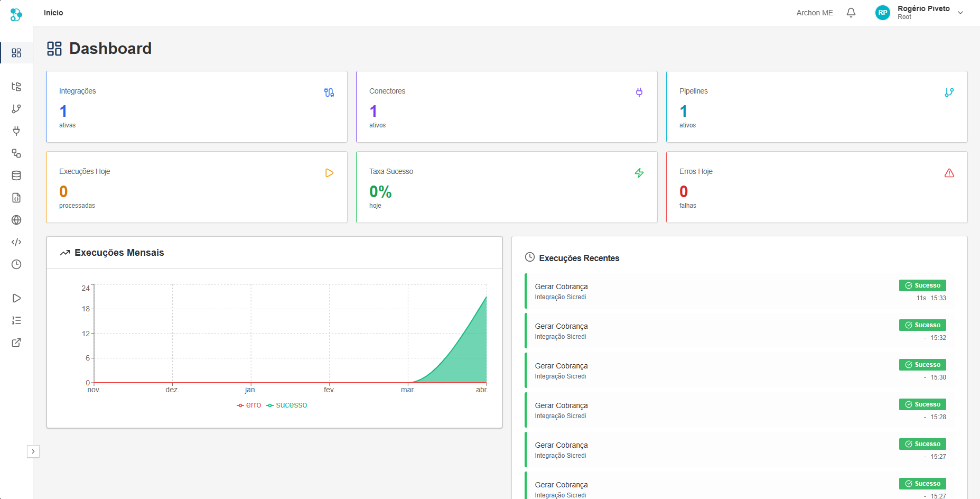This screenshot has width=980, height=499.
Task: Click the notification bell icon
Action: 851,12
